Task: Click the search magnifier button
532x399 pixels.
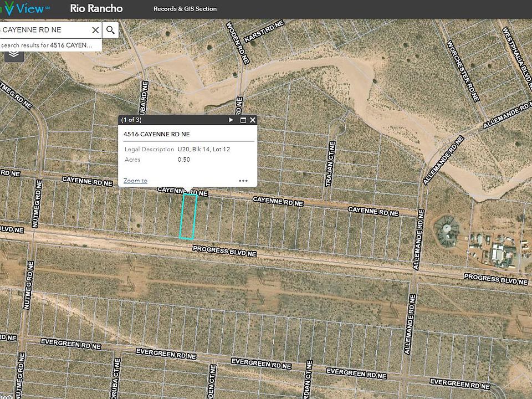Action: 111,30
